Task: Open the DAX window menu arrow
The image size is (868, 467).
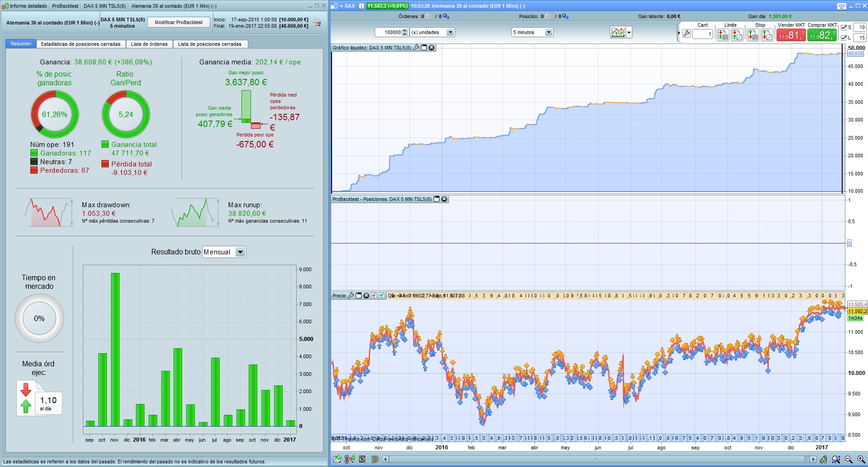Action: tap(341, 6)
